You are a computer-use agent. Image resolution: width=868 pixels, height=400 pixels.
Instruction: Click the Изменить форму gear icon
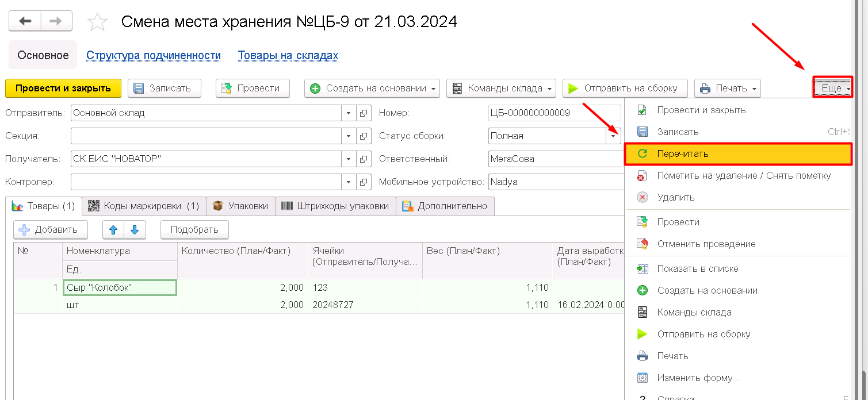click(643, 378)
